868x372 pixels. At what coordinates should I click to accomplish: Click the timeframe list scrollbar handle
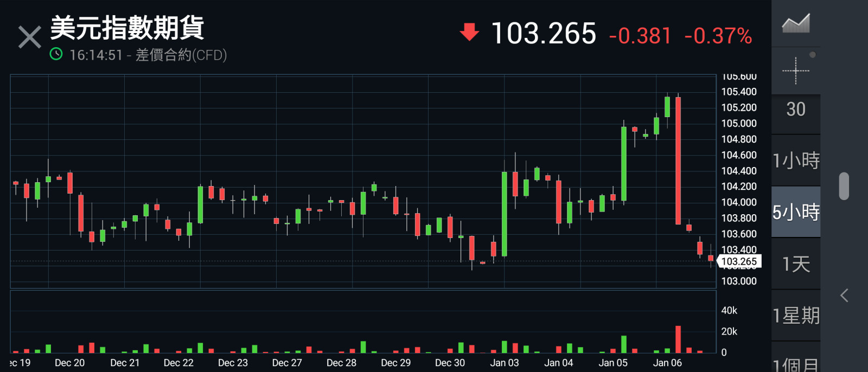point(844,186)
